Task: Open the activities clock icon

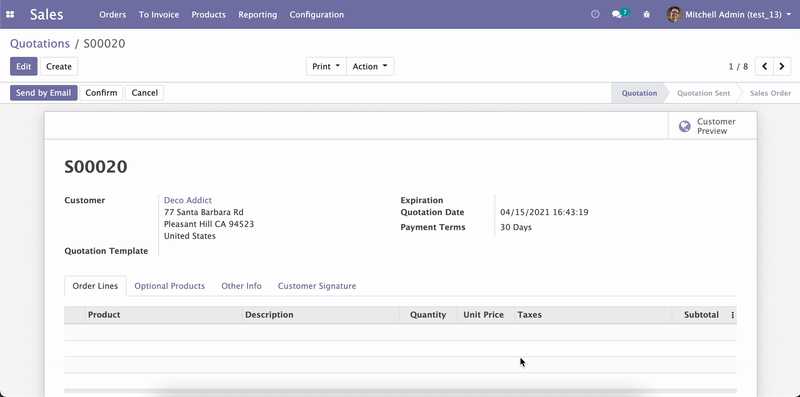Action: [x=595, y=14]
